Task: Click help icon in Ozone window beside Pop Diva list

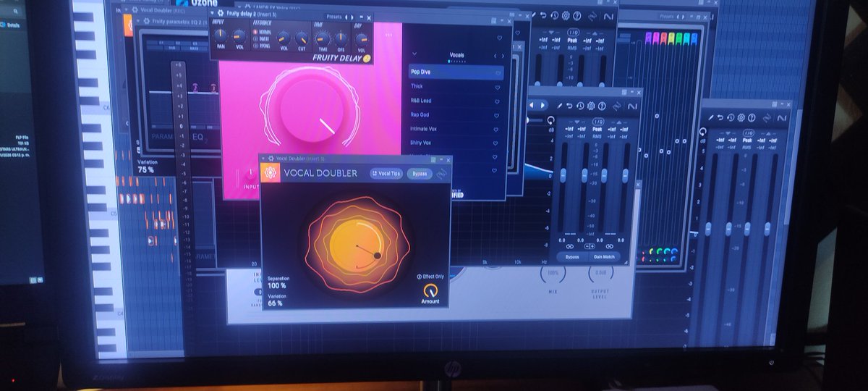Action: pos(576,16)
